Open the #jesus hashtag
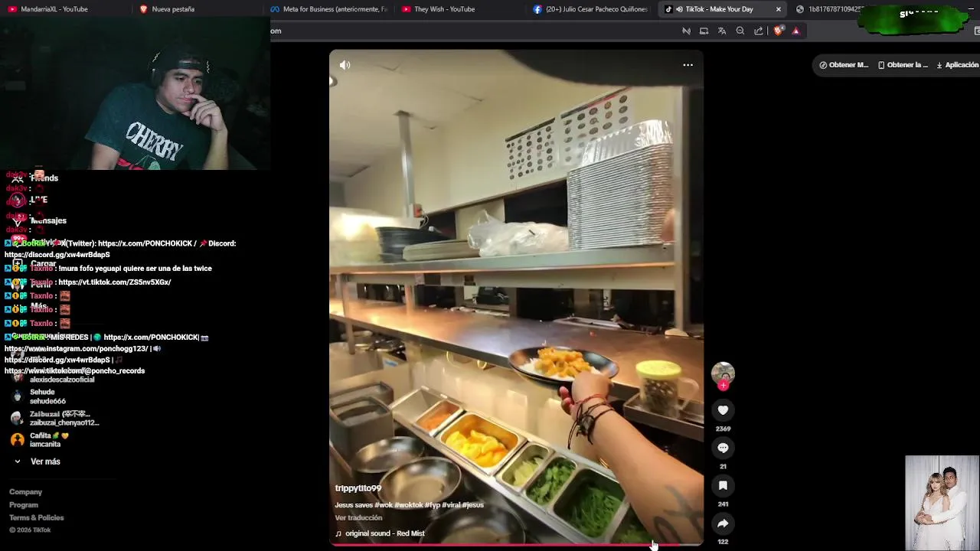The image size is (980, 551). click(473, 505)
